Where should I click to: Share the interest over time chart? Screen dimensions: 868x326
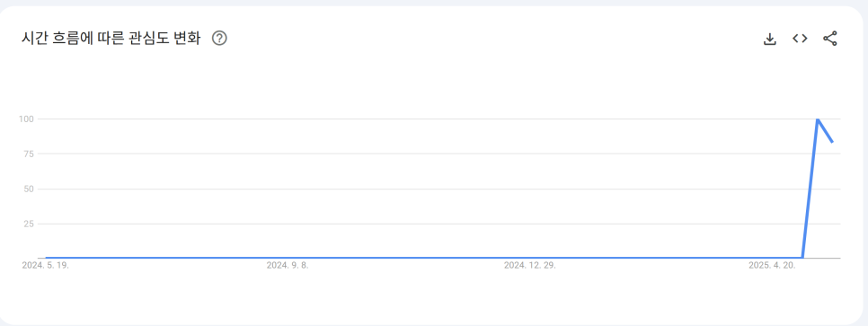click(829, 39)
